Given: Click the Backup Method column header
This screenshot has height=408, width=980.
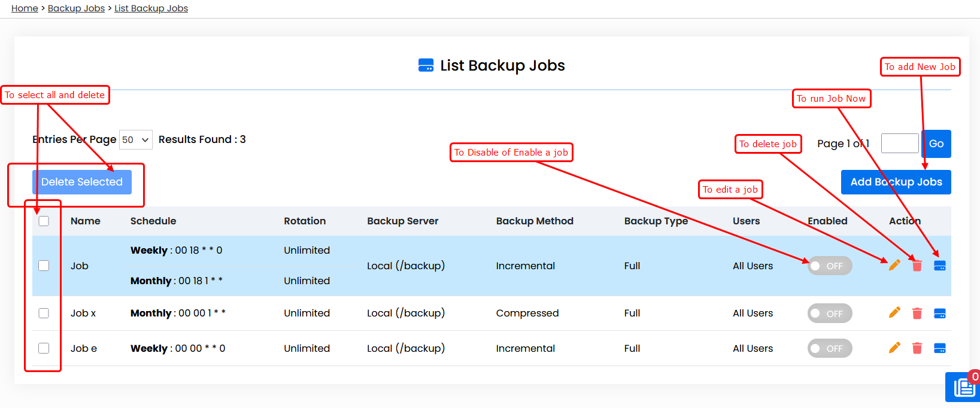Looking at the screenshot, I should coord(535,221).
